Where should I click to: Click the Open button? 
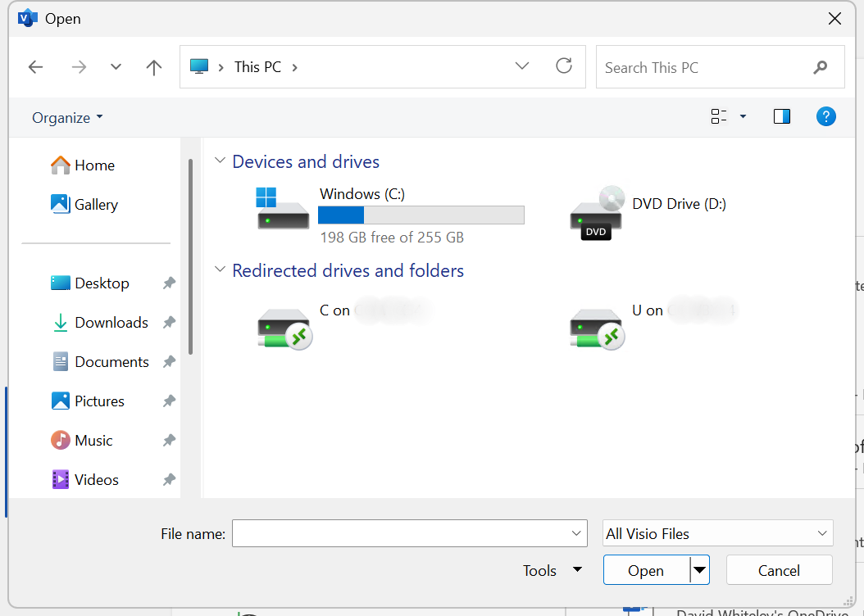pos(646,570)
